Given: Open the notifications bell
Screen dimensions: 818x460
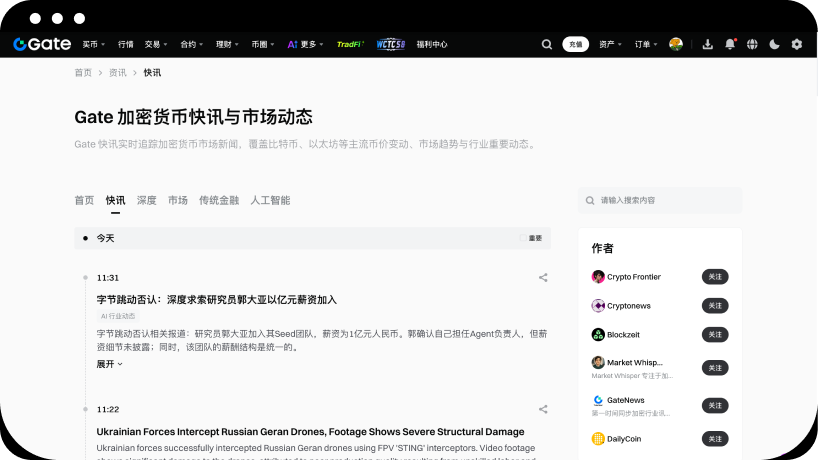Looking at the screenshot, I should click(730, 44).
